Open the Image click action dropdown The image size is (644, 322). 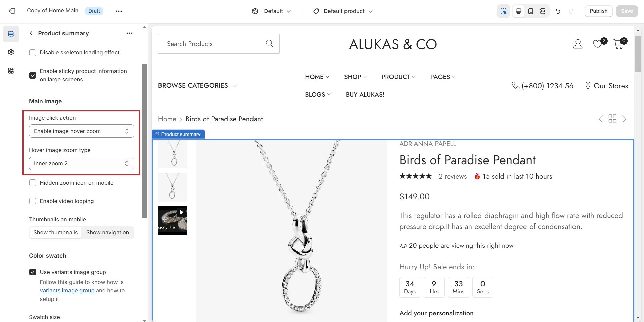click(x=82, y=131)
